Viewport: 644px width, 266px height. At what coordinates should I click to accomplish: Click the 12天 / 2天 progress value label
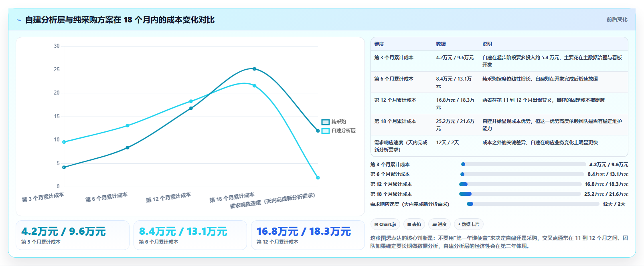pos(614,204)
